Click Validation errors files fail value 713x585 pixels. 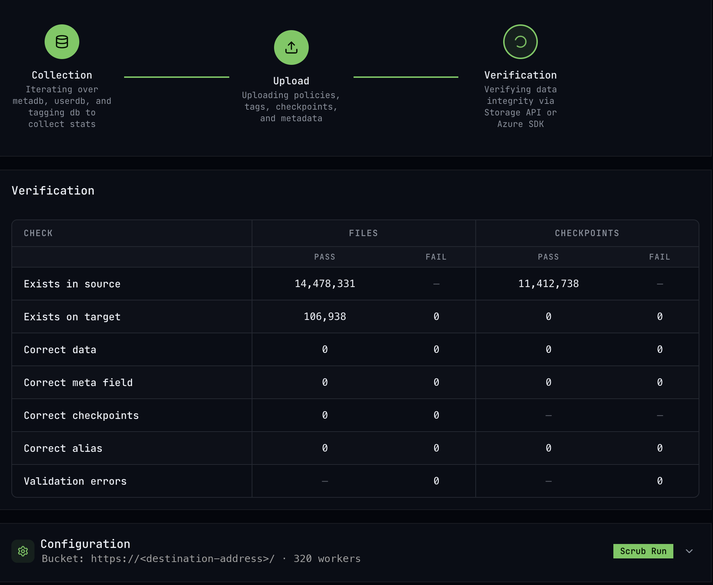click(x=436, y=481)
